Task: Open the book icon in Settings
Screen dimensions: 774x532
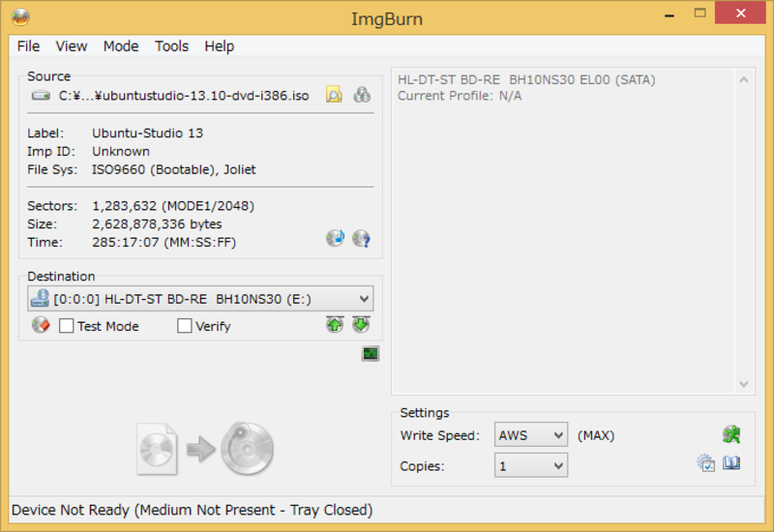Action: point(731,463)
